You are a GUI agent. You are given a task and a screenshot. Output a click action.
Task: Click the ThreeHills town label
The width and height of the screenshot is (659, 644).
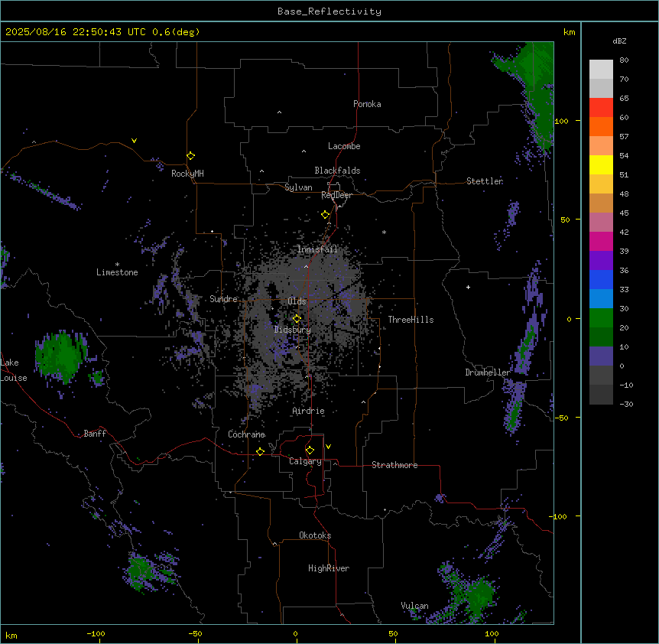pos(411,320)
